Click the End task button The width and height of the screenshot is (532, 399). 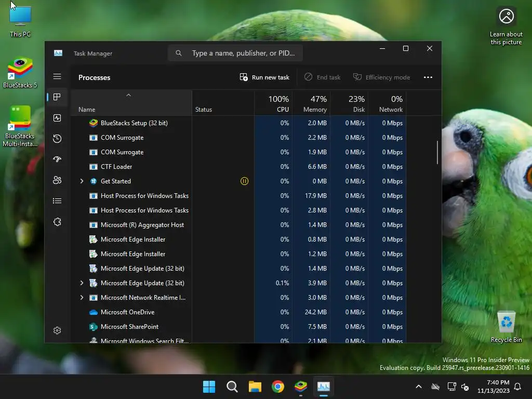322,77
